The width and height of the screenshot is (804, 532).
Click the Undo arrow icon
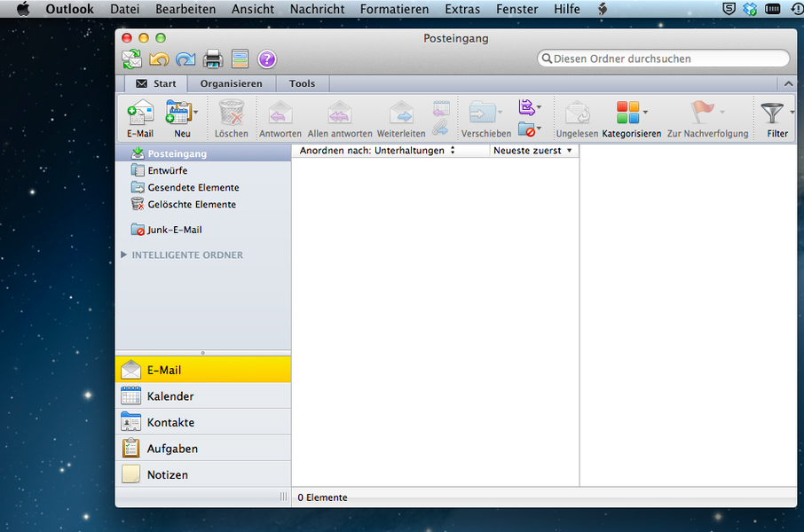coord(159,59)
